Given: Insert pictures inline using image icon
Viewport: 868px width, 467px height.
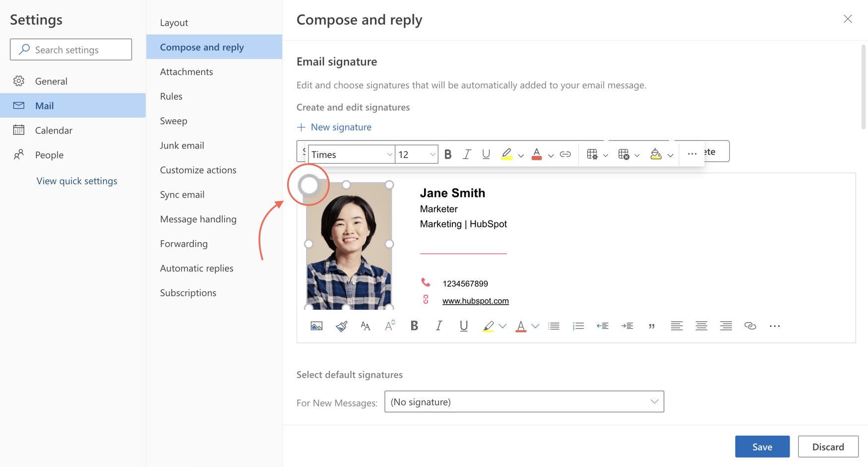Looking at the screenshot, I should 316,326.
